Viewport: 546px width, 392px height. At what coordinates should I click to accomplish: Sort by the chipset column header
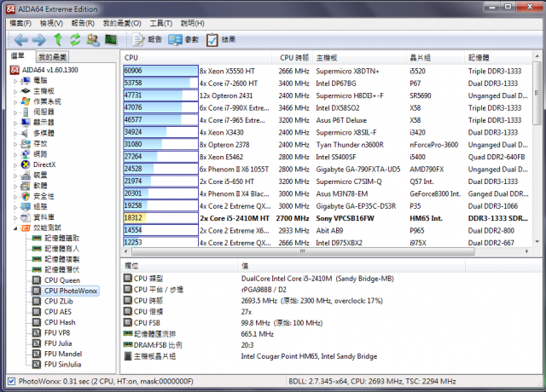click(x=436, y=58)
